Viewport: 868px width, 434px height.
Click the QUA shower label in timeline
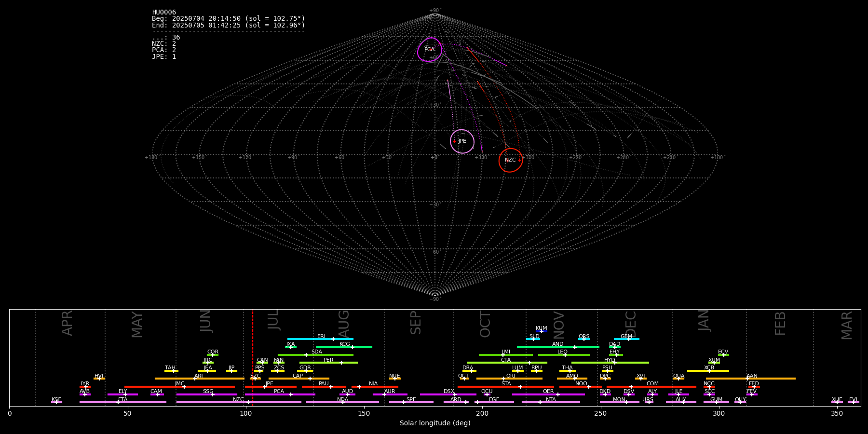point(679,376)
